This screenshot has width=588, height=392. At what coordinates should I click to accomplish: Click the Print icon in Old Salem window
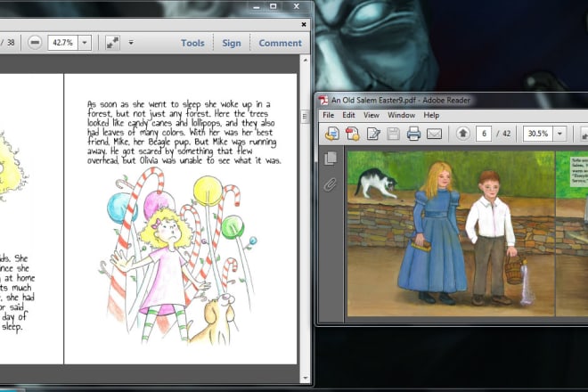click(x=413, y=134)
